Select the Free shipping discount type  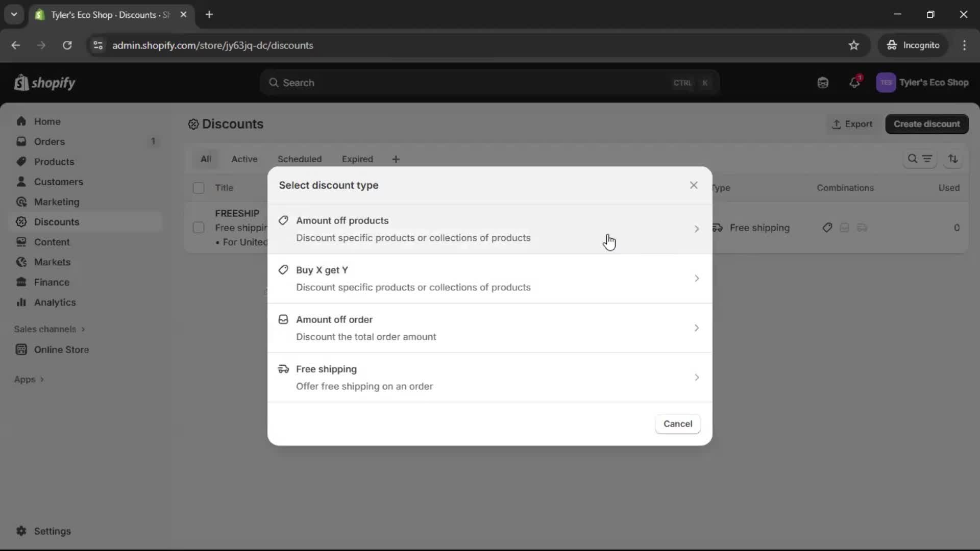point(489,378)
